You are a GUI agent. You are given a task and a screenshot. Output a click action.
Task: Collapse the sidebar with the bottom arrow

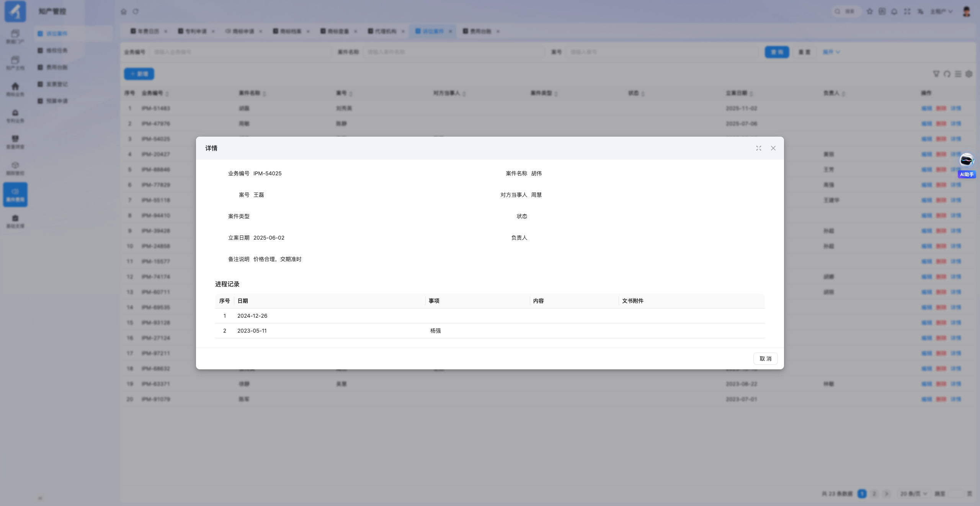(40, 498)
